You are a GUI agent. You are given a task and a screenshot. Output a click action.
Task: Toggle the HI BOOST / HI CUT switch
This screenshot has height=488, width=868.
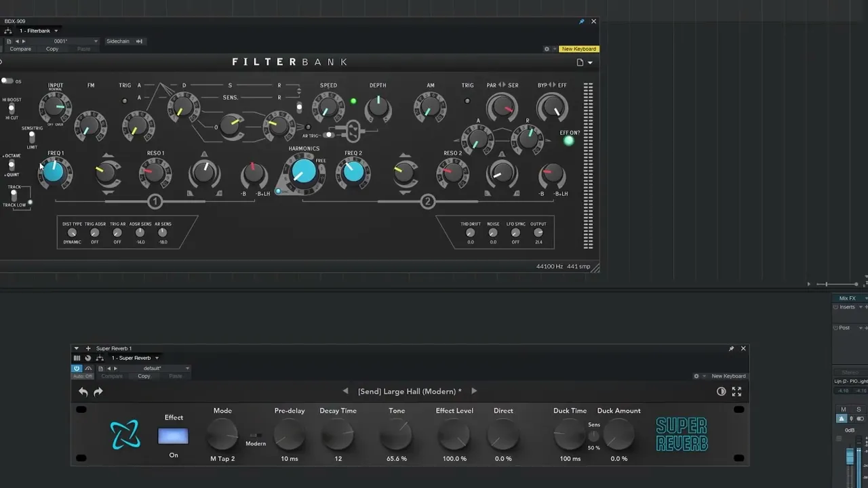(11, 108)
